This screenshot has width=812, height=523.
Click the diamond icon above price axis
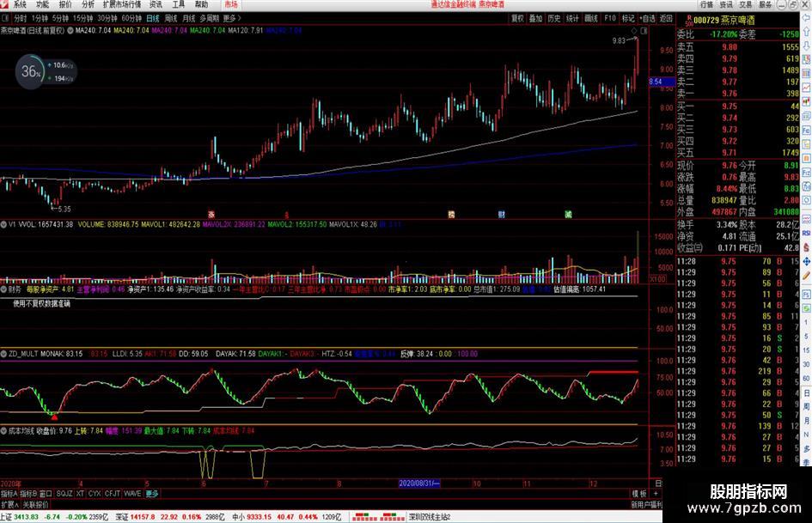click(x=634, y=31)
